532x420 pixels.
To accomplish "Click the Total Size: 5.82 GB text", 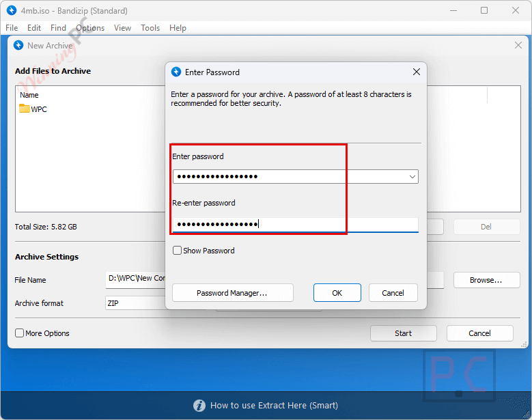I will (x=46, y=227).
